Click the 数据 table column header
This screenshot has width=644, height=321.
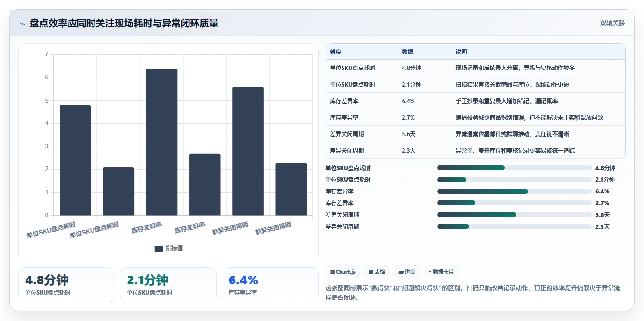(x=408, y=52)
